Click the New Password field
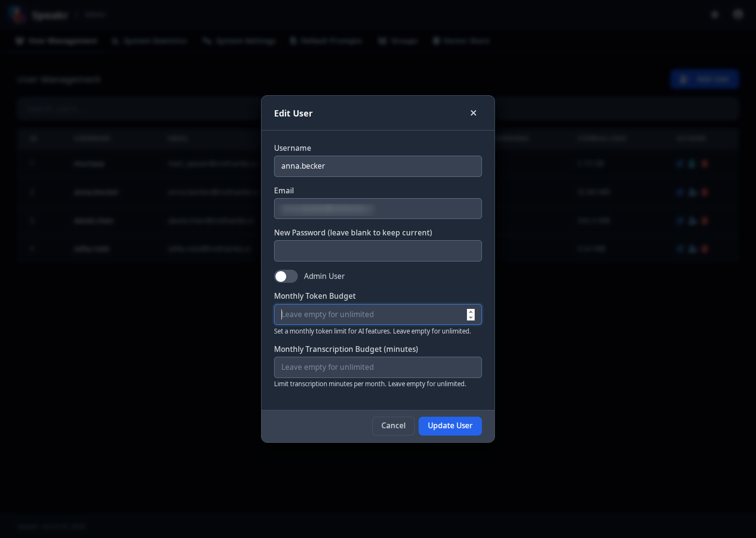 pos(378,251)
